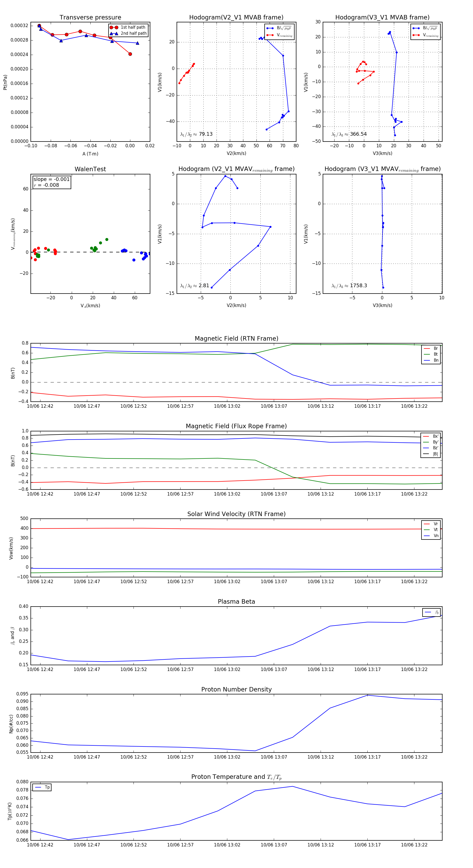Click the eigenvalue ratio value '2.81'
Image resolution: width=473 pixels, height=868 pixels.
[x=204, y=286]
